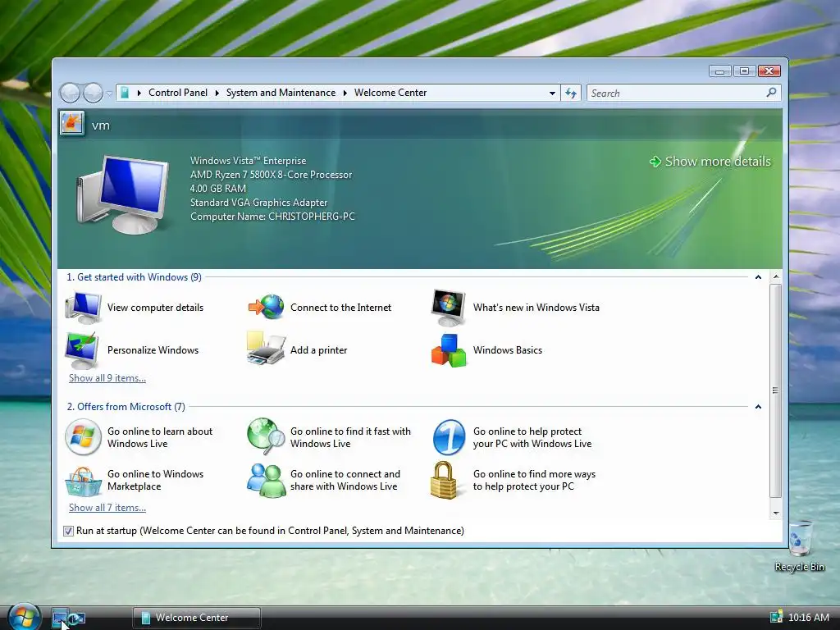Image resolution: width=840 pixels, height=630 pixels.
Task: Click Show Desktop quick launch icon
Action: pos(59,618)
